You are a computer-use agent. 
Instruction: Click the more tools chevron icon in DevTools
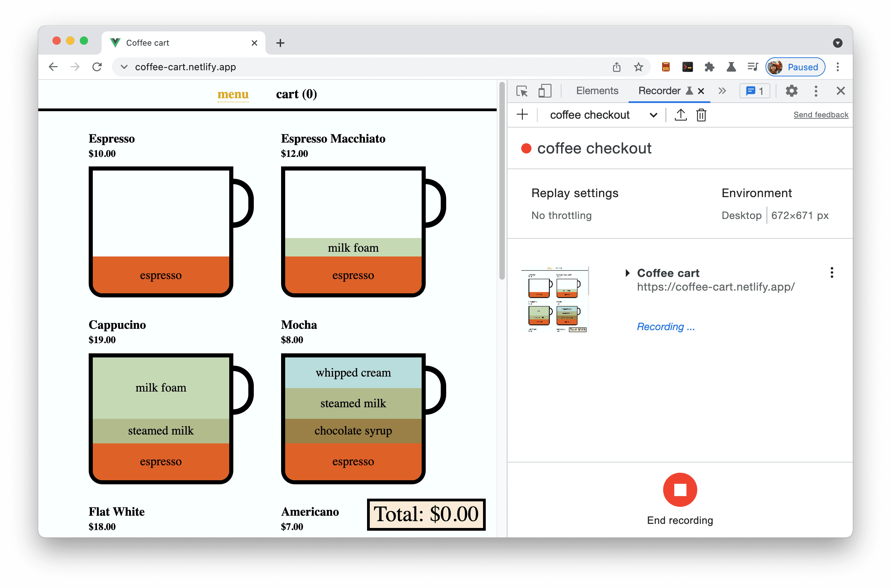click(x=722, y=91)
